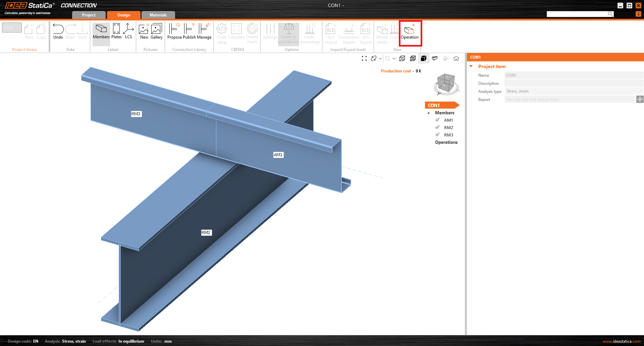The width and height of the screenshot is (644, 346).
Task: Click the zoom-to-fit view icon
Action: pos(364,59)
